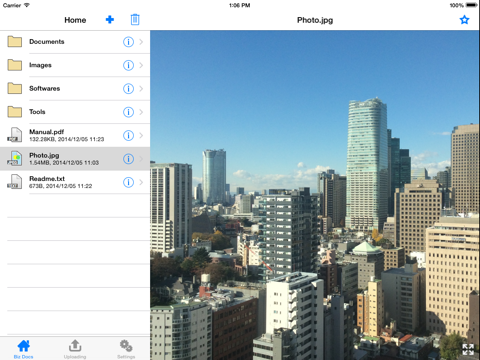Mark Photo.jpg as favorite with star icon

click(464, 20)
